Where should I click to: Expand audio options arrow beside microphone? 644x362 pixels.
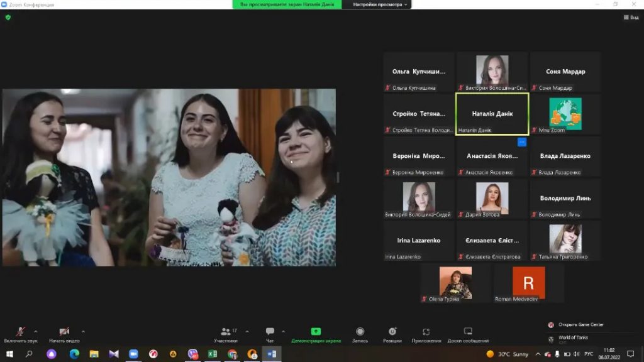tap(36, 331)
